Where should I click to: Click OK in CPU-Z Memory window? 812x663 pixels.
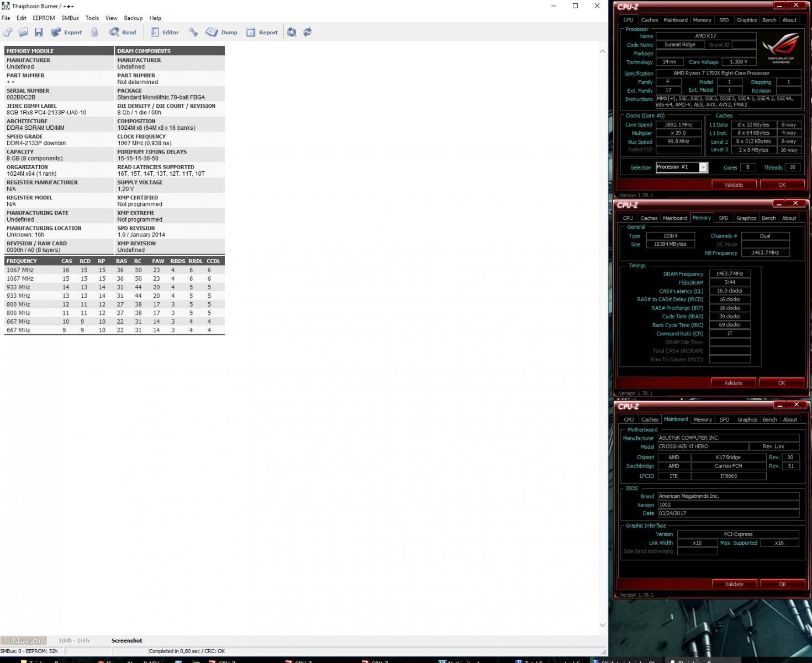tap(782, 383)
